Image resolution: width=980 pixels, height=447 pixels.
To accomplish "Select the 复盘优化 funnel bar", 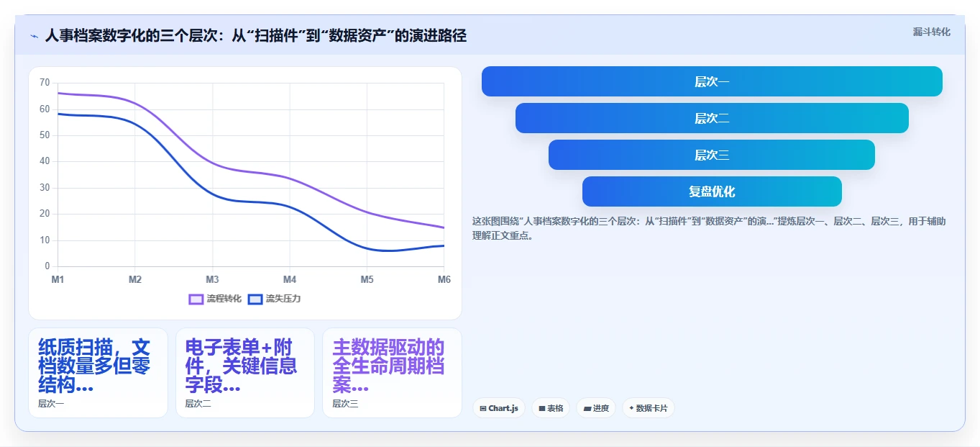I will pos(712,191).
